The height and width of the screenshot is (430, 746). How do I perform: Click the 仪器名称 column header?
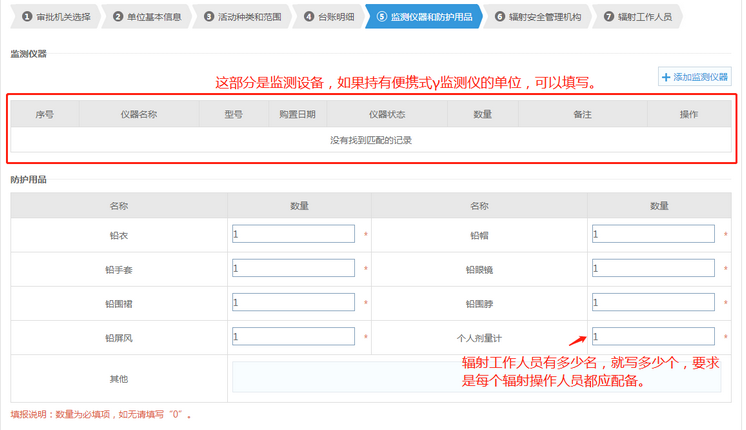139,114
